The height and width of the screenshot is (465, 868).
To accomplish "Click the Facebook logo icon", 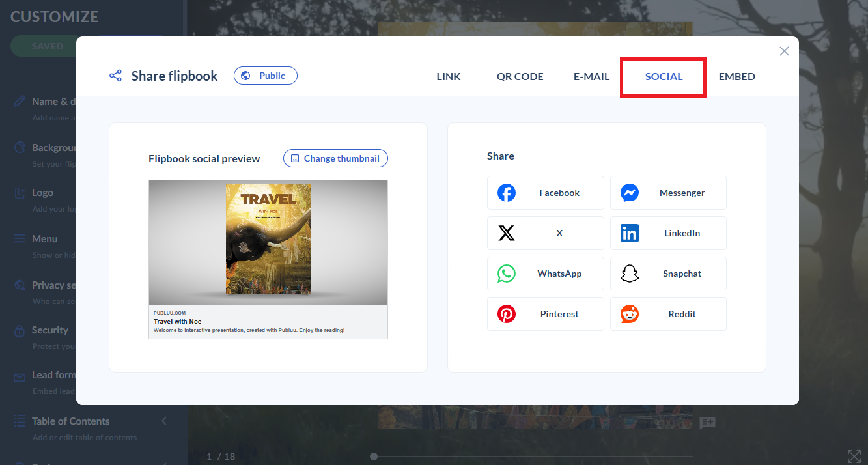I will tap(507, 193).
